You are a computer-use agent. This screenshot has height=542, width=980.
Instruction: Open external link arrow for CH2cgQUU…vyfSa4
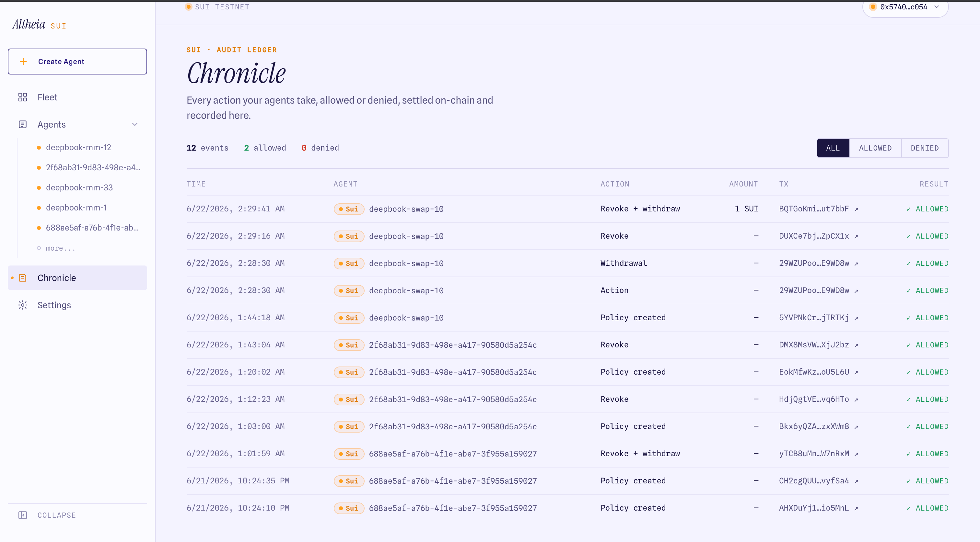(x=856, y=481)
